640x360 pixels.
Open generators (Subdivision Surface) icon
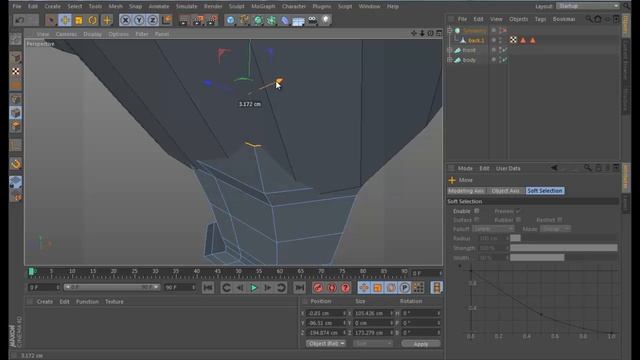click(x=258, y=20)
